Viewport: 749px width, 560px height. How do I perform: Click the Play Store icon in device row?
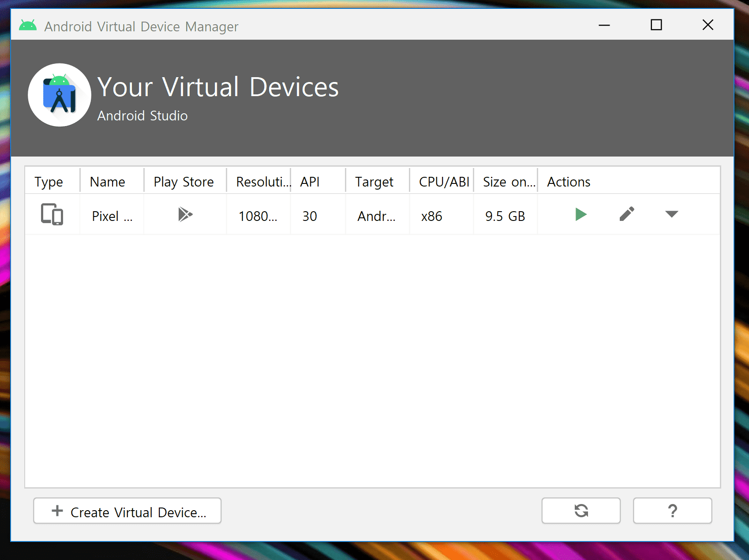click(185, 215)
